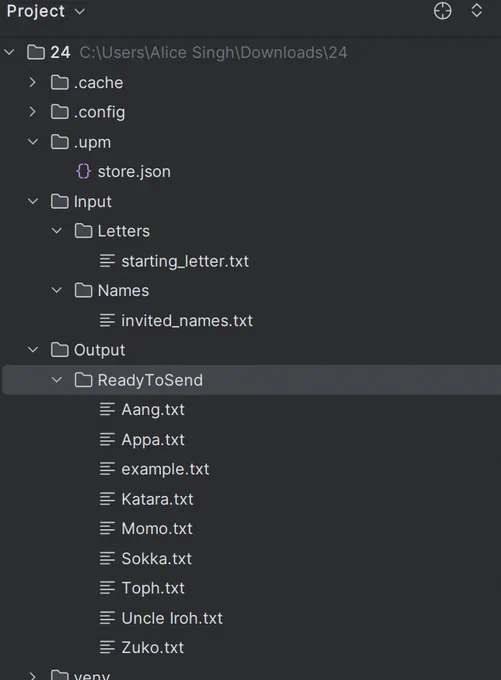Click the .cache folder icon
This screenshot has height=680, width=501.
[59, 82]
